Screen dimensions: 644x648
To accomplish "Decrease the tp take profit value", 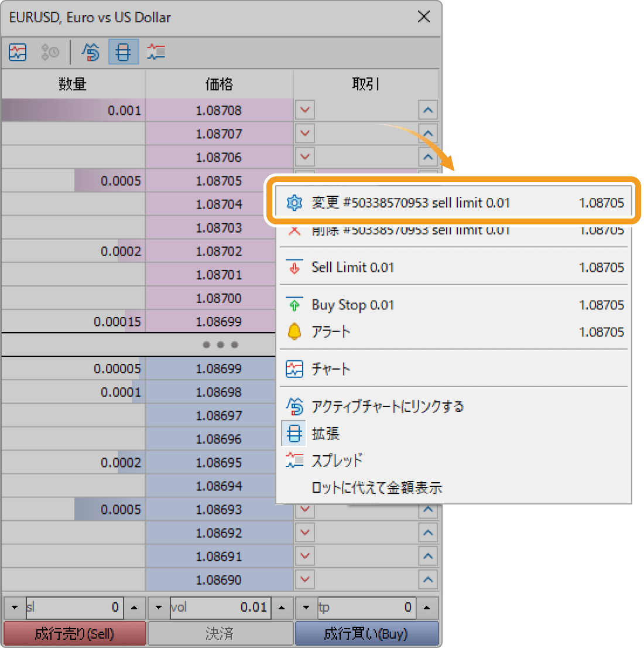I will pyautogui.click(x=306, y=608).
